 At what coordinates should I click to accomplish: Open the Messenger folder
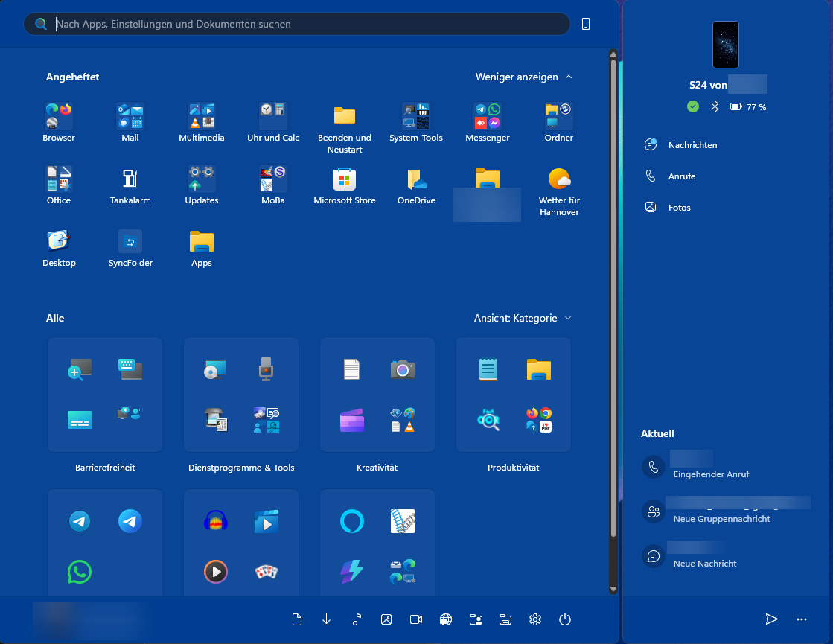(487, 123)
